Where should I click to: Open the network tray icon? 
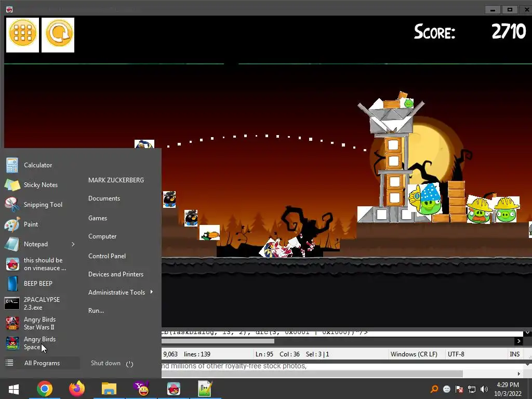(x=472, y=389)
